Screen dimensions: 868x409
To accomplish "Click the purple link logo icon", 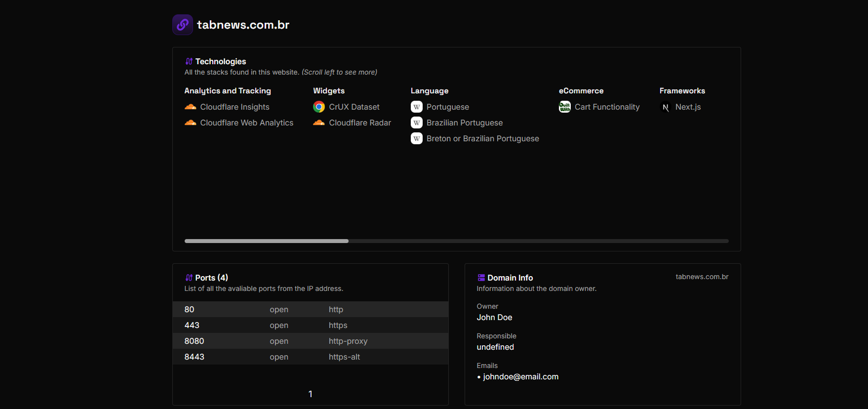I will point(183,25).
